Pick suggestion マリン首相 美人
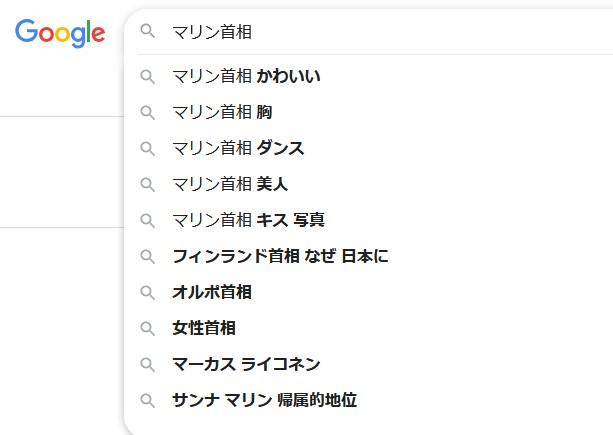 [x=230, y=184]
